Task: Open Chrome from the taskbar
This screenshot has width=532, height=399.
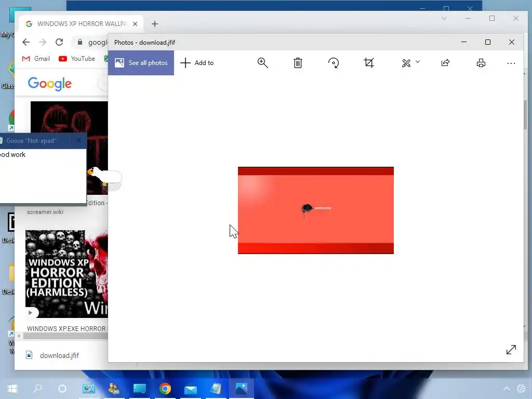Action: coord(165,389)
